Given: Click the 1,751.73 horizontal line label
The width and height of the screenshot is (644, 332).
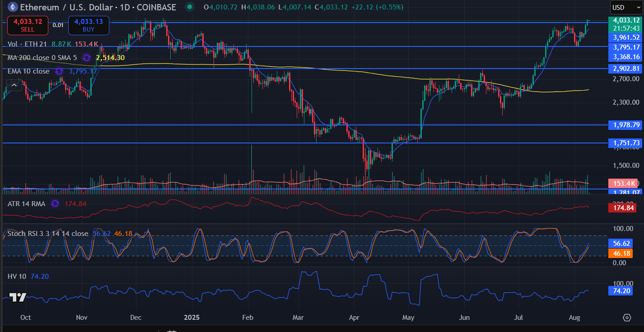Looking at the screenshot, I should pyautogui.click(x=626, y=143).
